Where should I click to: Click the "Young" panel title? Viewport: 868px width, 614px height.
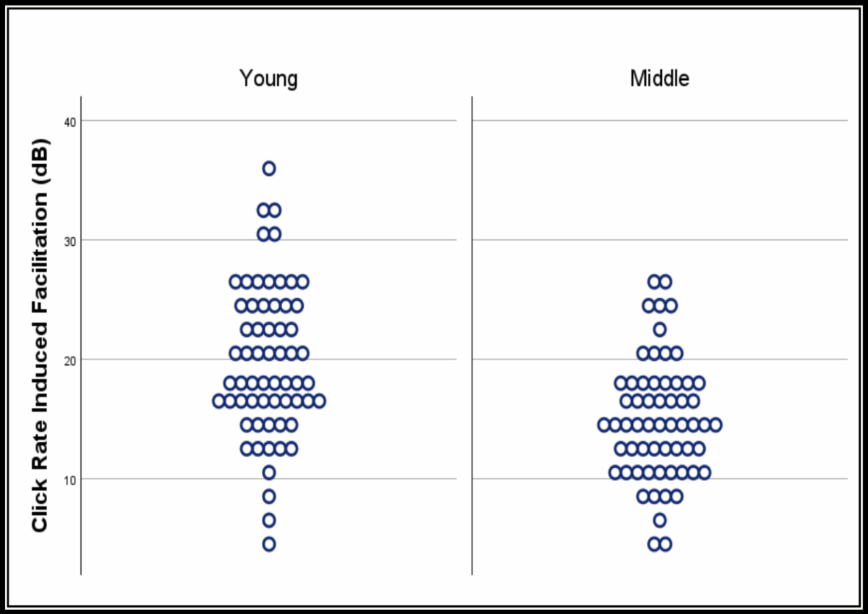pyautogui.click(x=268, y=78)
